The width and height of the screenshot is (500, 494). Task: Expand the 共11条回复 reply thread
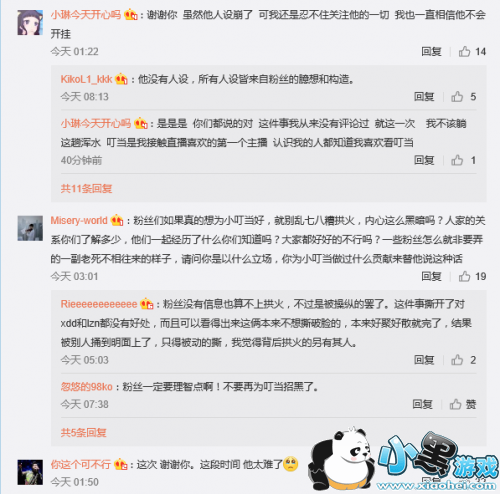coord(86,189)
